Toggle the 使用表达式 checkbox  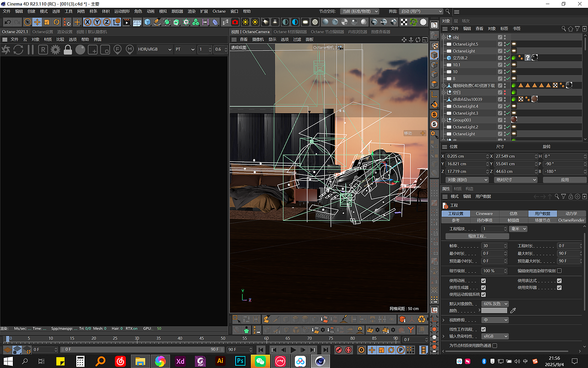point(559,281)
